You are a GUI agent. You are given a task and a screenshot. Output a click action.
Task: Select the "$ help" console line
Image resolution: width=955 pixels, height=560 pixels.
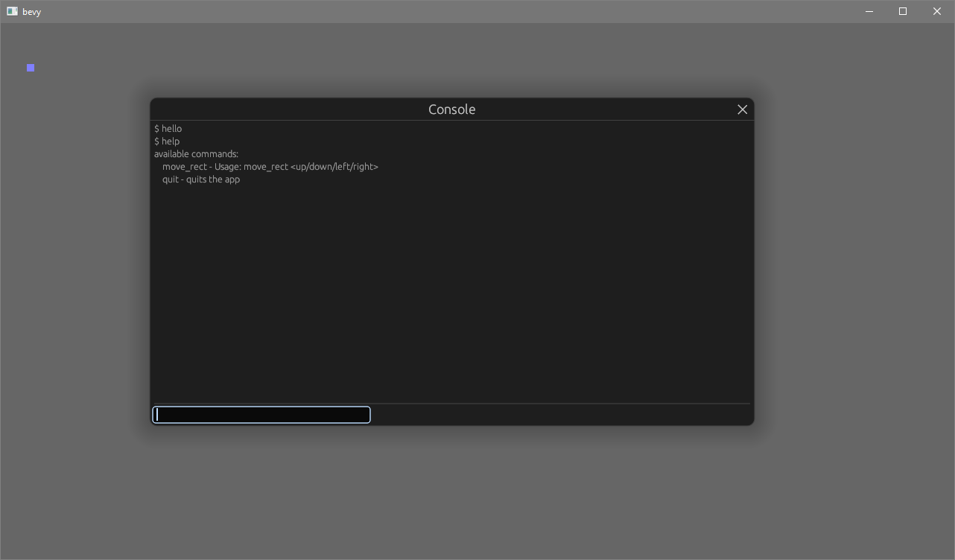(x=167, y=141)
